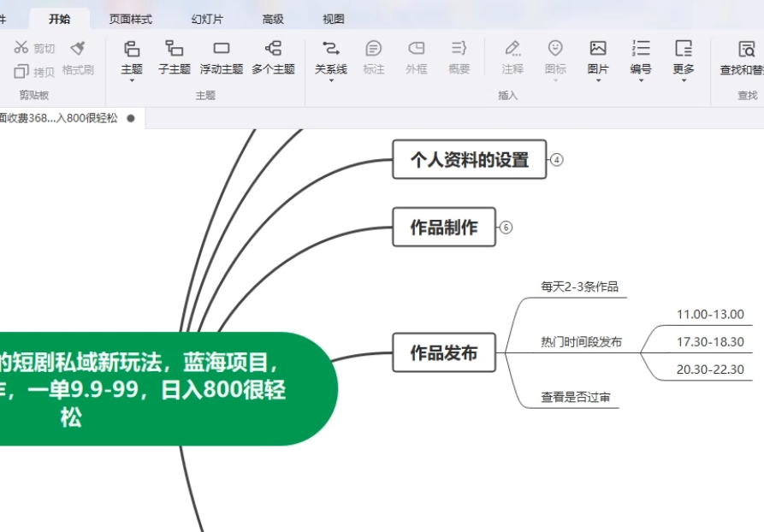The width and height of the screenshot is (764, 532).
Task: Click the 编号 numbering icon
Action: tap(641, 50)
